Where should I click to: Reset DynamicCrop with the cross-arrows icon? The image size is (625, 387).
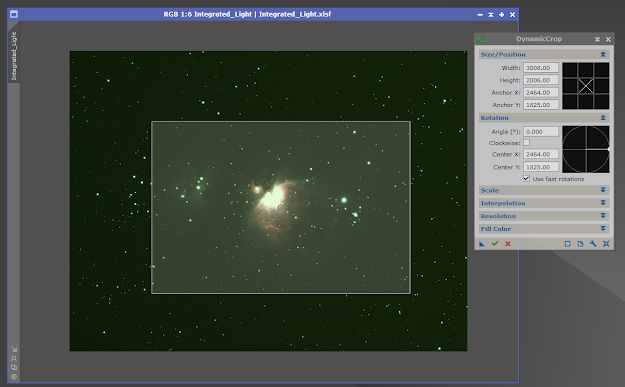coord(606,244)
